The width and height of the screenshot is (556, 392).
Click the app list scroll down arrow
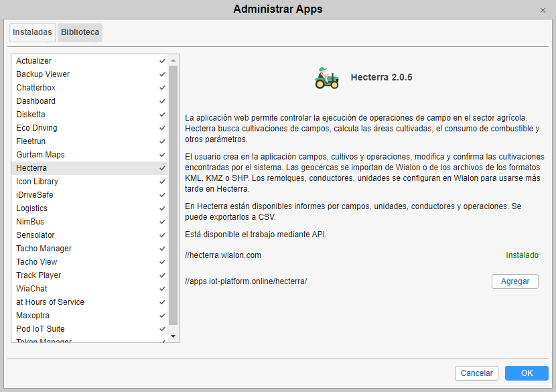coord(173,336)
